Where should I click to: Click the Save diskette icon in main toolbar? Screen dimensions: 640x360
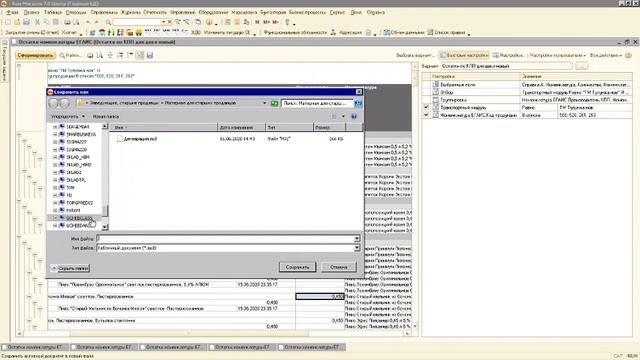[x=27, y=22]
